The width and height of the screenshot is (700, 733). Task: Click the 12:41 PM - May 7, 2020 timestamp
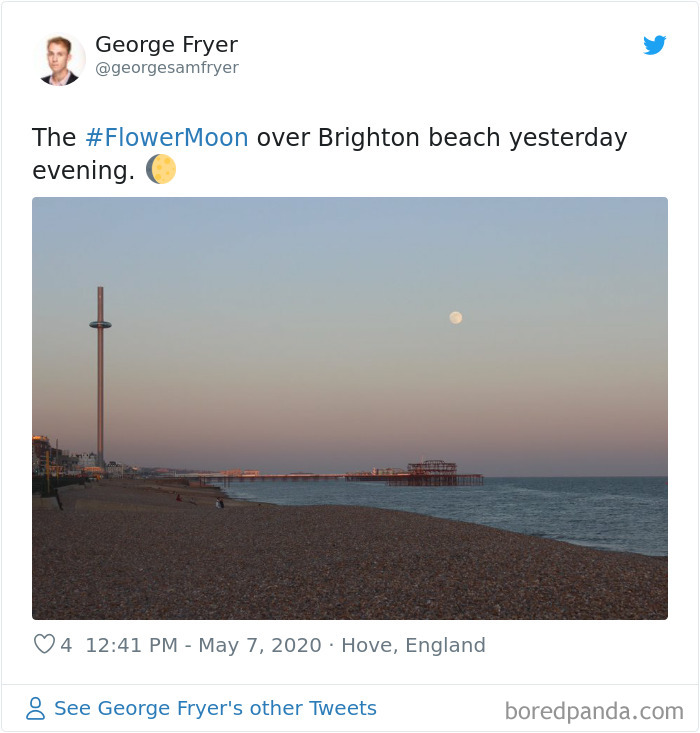pos(203,645)
